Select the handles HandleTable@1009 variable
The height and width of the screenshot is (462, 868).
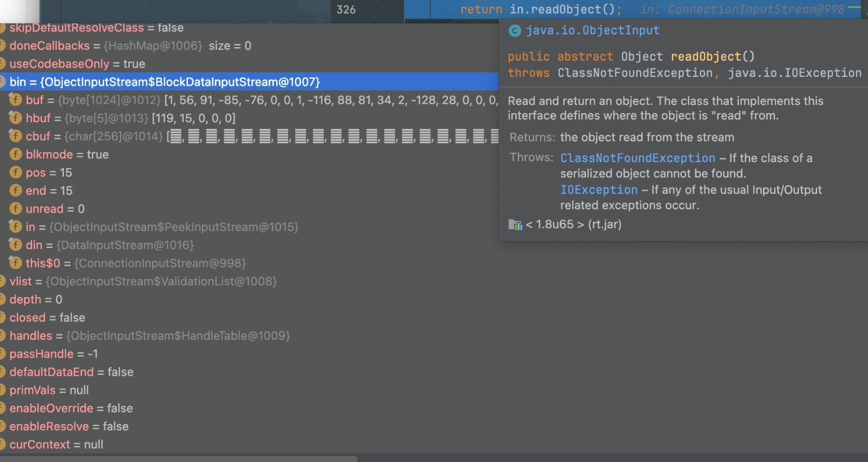point(150,336)
